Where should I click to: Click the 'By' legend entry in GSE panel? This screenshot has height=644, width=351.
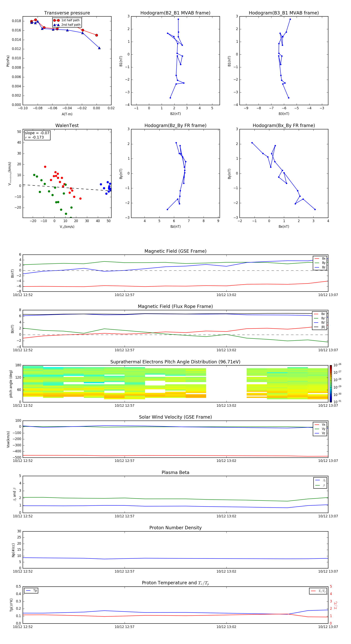(x=320, y=263)
